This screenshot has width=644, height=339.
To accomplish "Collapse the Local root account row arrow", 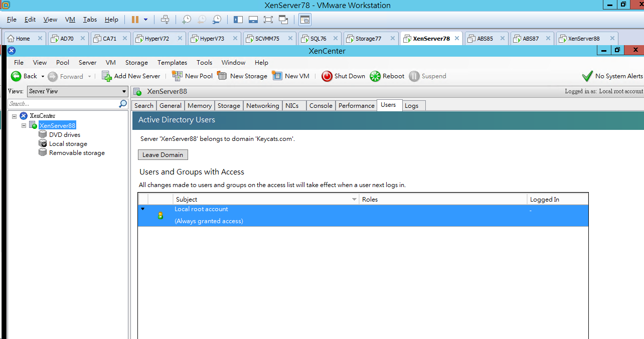I will pos(143,209).
